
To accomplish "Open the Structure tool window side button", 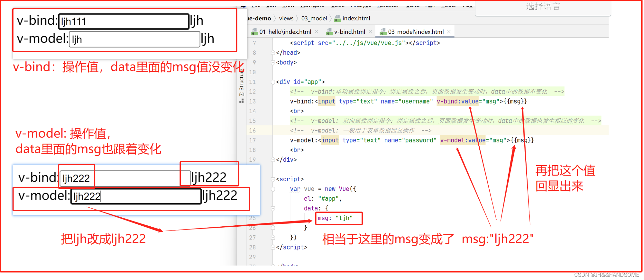I will [242, 86].
